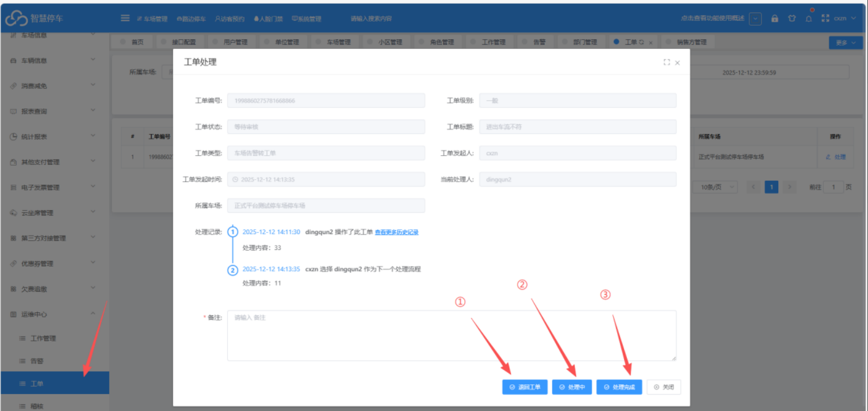This screenshot has width=868, height=411.
Task: Open 系统管理 in the top navigation
Action: [x=306, y=19]
